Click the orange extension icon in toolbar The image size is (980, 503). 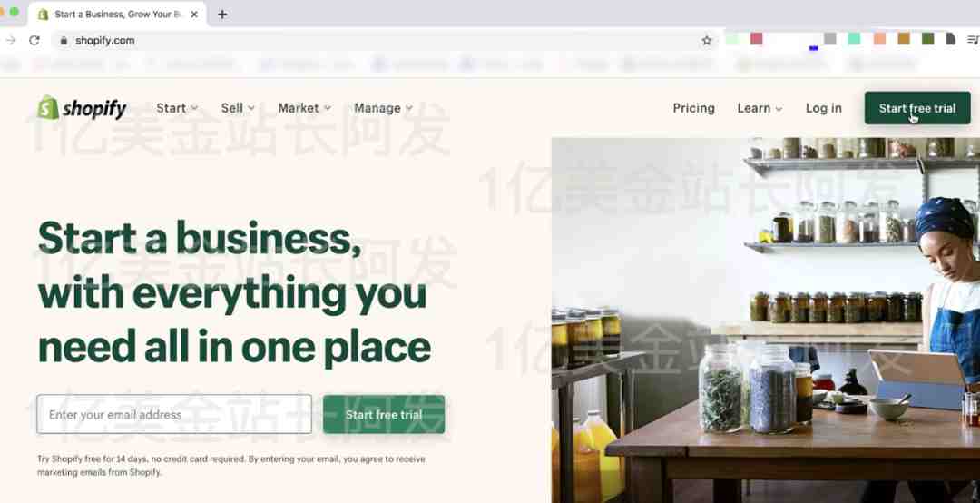(879, 39)
